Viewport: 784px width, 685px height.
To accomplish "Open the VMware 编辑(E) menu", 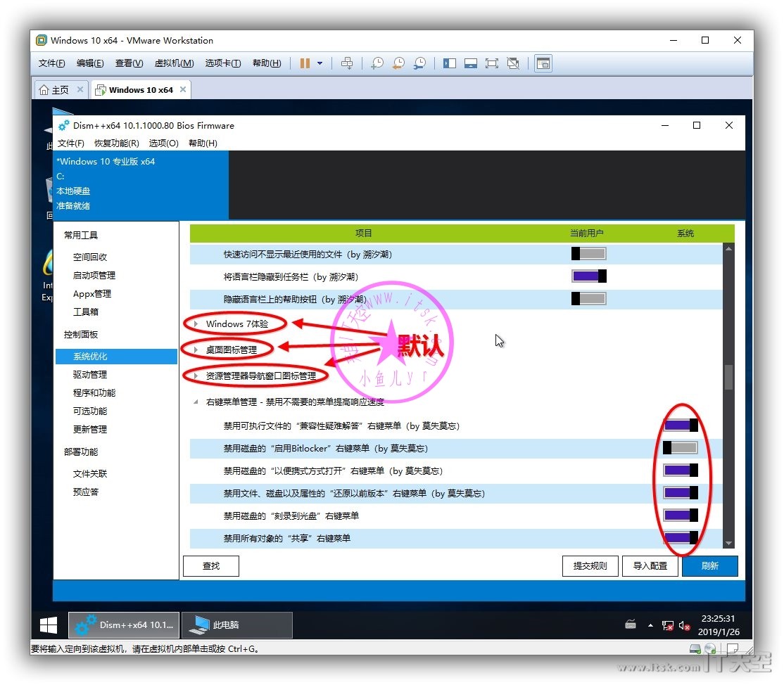I will click(x=91, y=63).
